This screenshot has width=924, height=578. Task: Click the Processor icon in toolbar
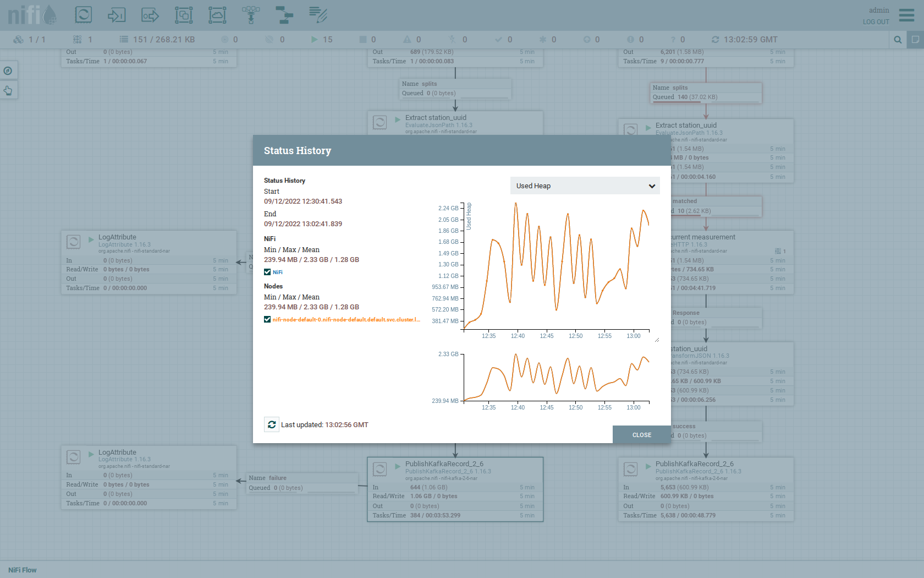pos(84,15)
